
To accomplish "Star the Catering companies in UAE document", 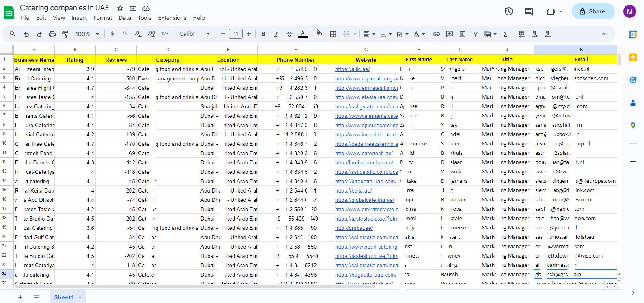I will coord(120,8).
